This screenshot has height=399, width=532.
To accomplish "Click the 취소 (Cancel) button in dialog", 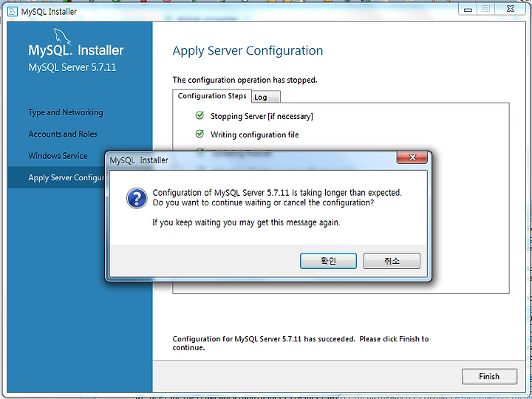I will (392, 261).
